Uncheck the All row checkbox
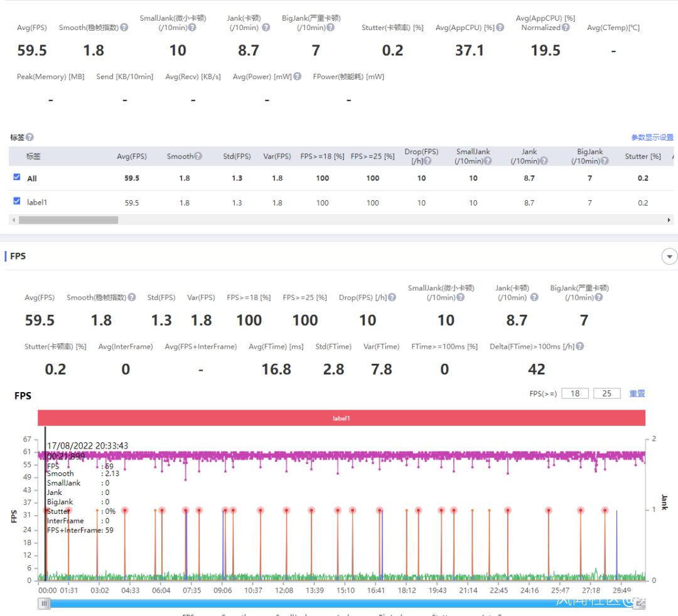The image size is (678, 616). coord(17,178)
